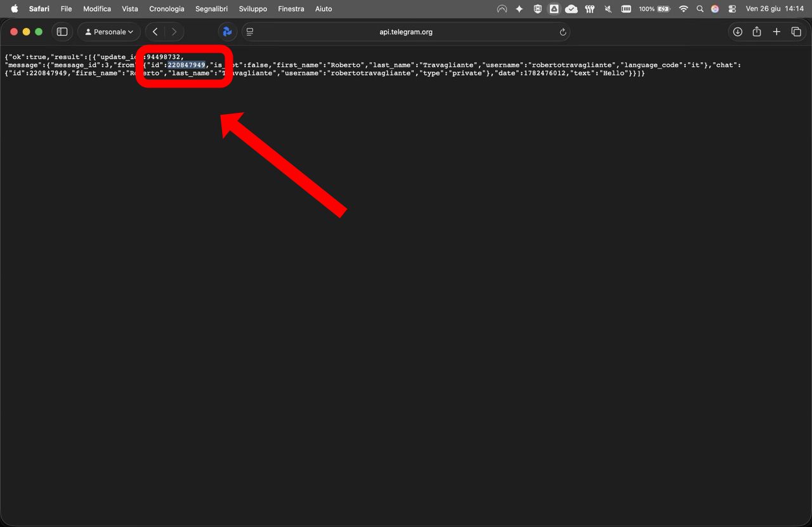Open the Vista menu
Image resolution: width=812 pixels, height=527 pixels.
(130, 9)
